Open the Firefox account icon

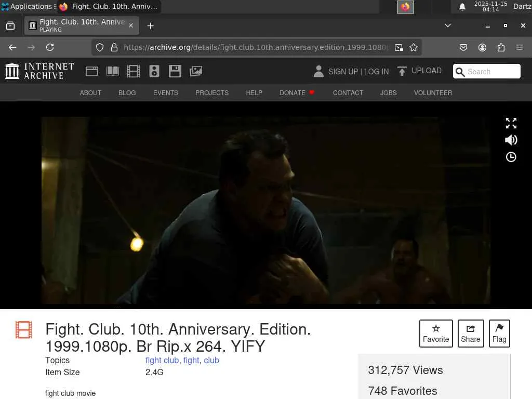482,47
